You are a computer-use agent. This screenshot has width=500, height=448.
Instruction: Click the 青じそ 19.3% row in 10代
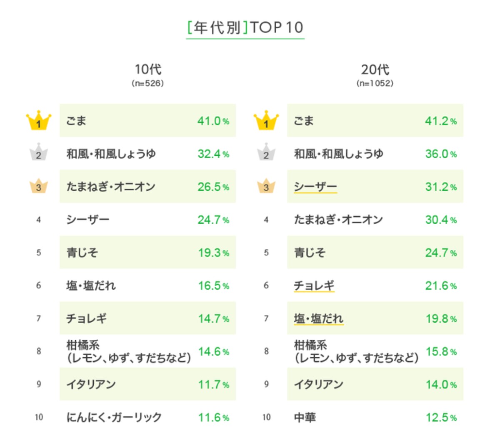pyautogui.click(x=147, y=253)
